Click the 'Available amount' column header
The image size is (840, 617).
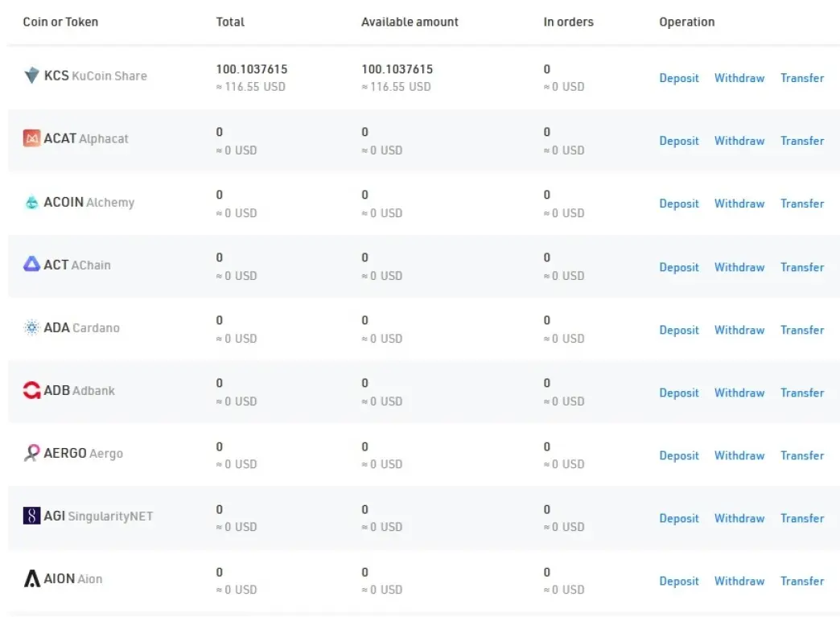(x=410, y=22)
